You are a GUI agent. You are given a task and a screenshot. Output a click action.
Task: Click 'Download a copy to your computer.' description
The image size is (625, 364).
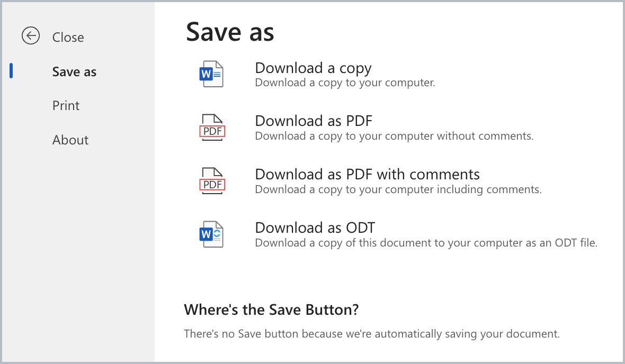tap(345, 83)
